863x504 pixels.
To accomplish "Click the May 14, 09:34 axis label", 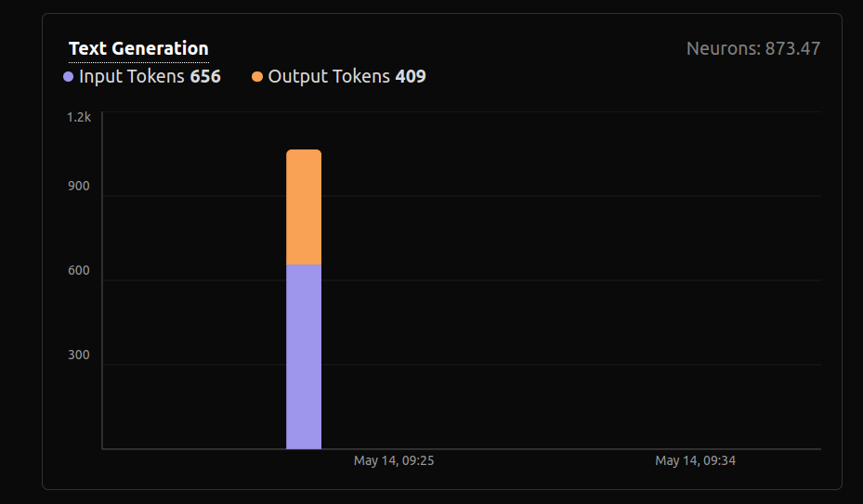I will (695, 461).
